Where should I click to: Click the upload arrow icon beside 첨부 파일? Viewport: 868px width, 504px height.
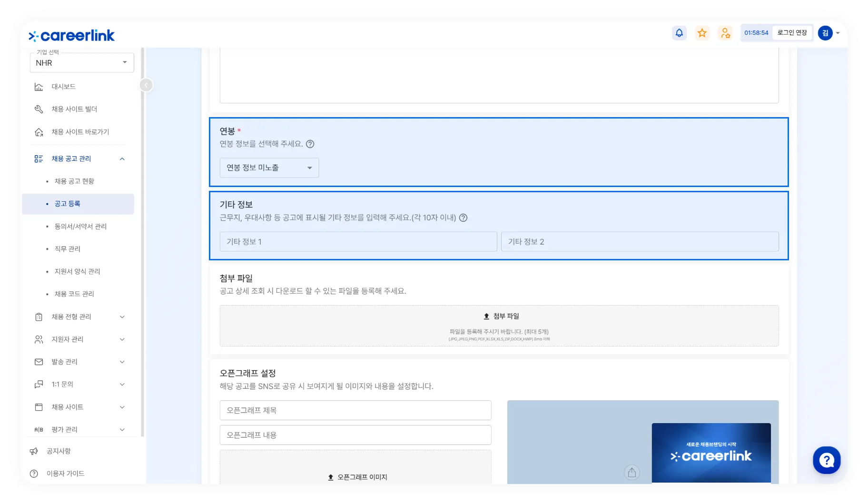pyautogui.click(x=486, y=316)
